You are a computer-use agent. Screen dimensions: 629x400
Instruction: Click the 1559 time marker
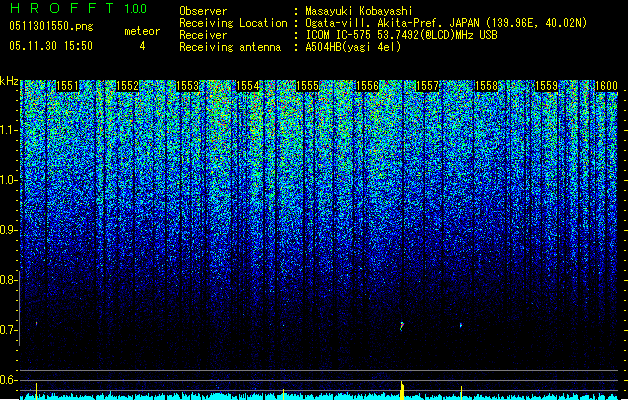tap(546, 86)
